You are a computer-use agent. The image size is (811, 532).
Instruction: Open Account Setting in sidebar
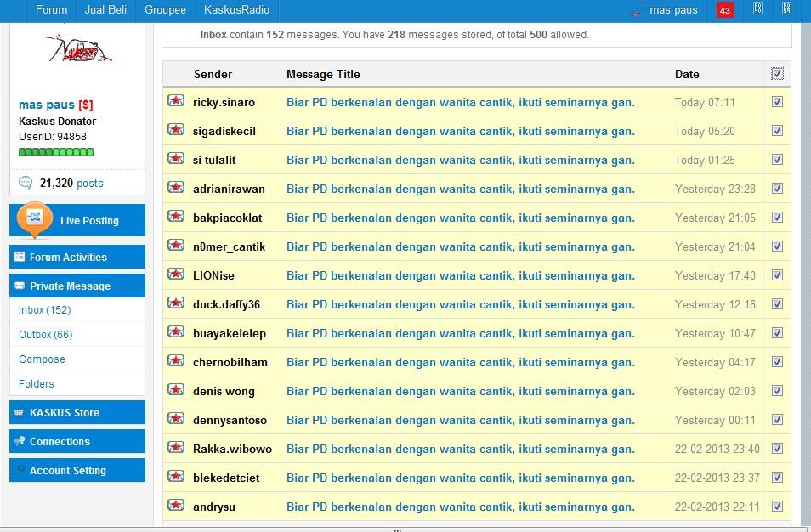tap(77, 471)
